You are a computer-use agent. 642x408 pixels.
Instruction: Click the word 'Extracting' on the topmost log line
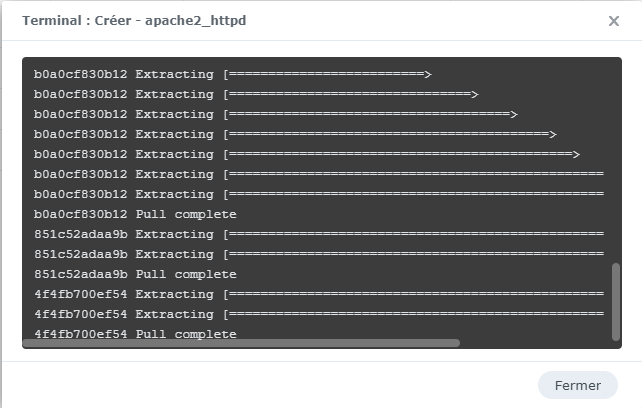click(x=175, y=74)
